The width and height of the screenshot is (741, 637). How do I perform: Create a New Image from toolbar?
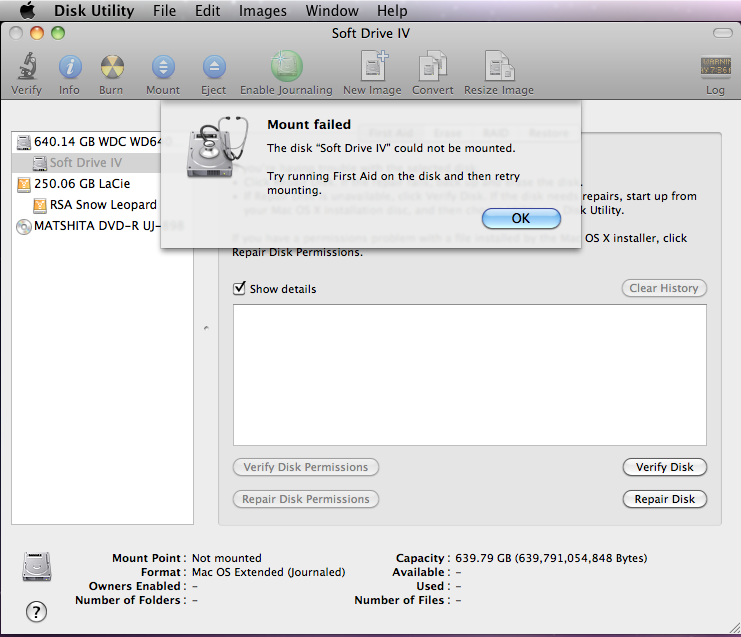coord(373,66)
